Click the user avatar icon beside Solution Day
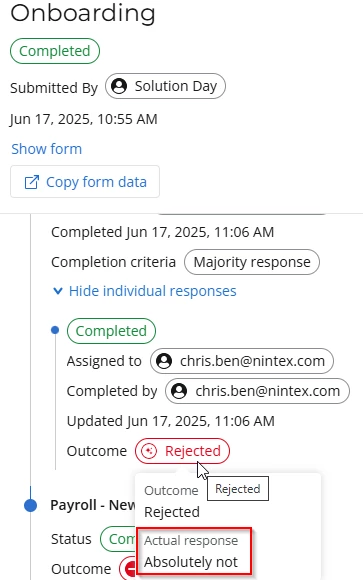This screenshot has height=580, width=363. tap(119, 86)
